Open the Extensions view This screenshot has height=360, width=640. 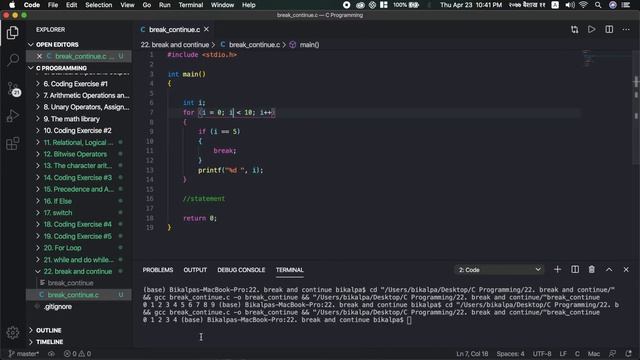[13, 143]
